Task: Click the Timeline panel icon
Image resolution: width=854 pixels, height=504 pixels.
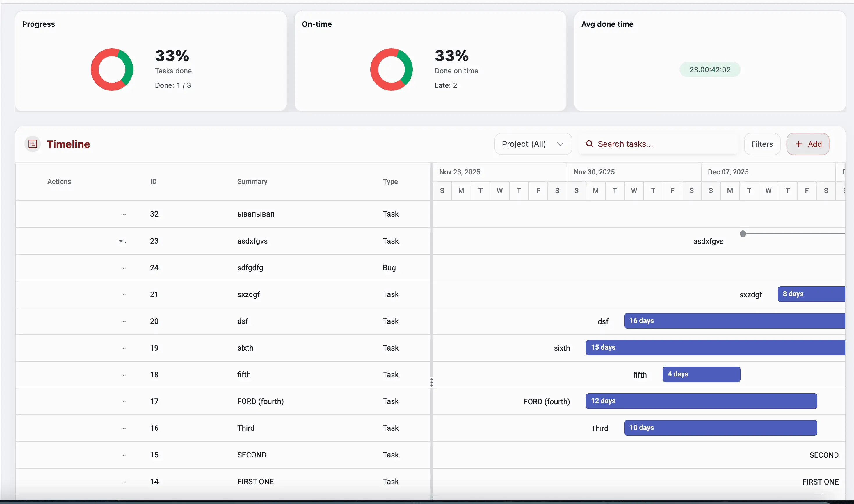Action: pos(32,144)
